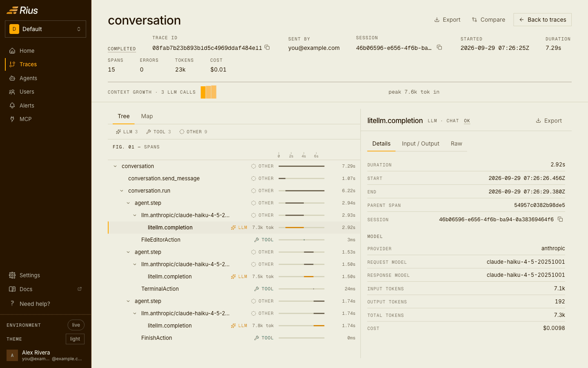Viewport: 588px width, 368px height.
Task: Open the Input / Output tab
Action: pyautogui.click(x=421, y=144)
